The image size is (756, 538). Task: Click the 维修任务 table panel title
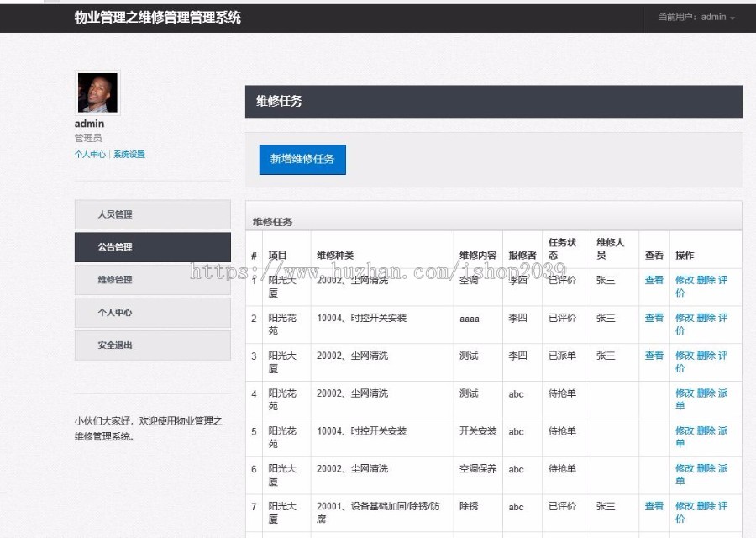pyautogui.click(x=273, y=221)
